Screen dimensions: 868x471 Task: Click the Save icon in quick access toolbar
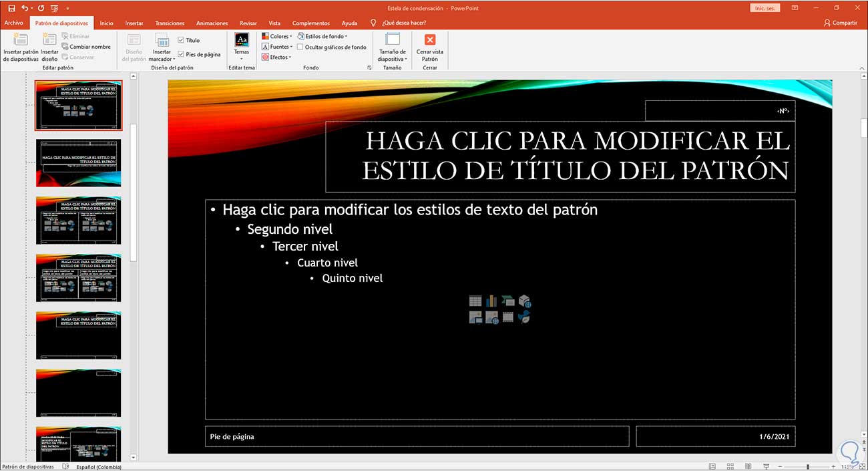click(11, 8)
